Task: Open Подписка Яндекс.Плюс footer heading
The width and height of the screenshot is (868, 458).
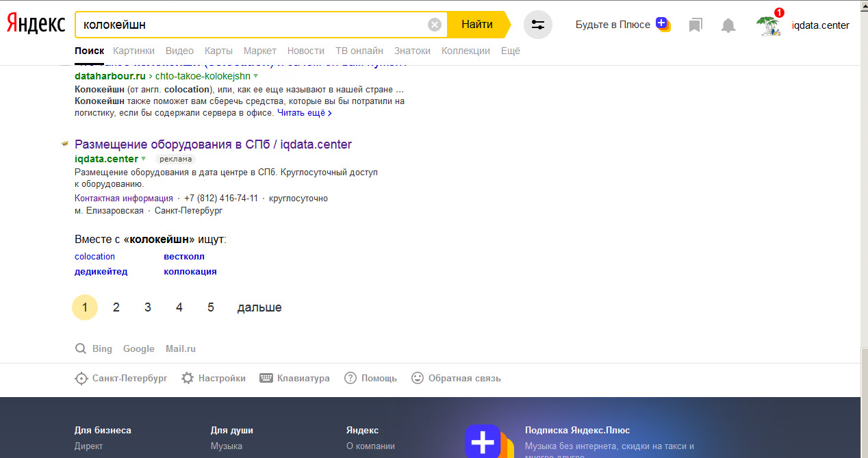Action: click(x=578, y=431)
